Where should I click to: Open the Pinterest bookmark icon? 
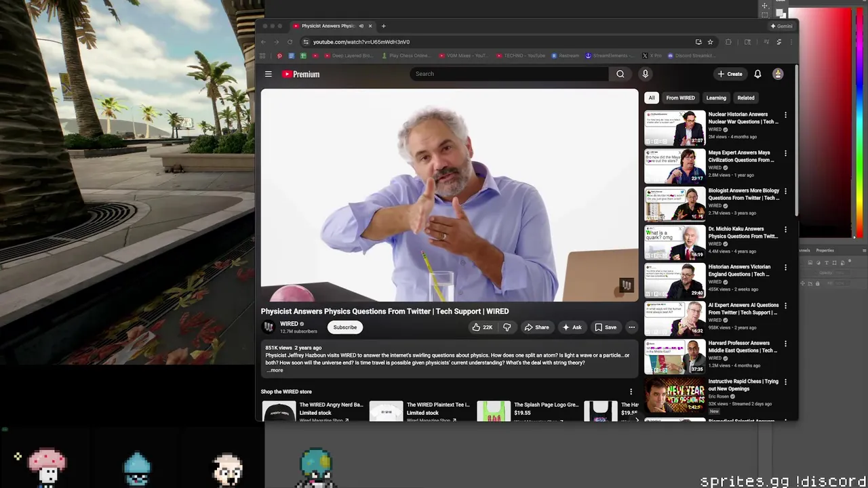[279, 56]
